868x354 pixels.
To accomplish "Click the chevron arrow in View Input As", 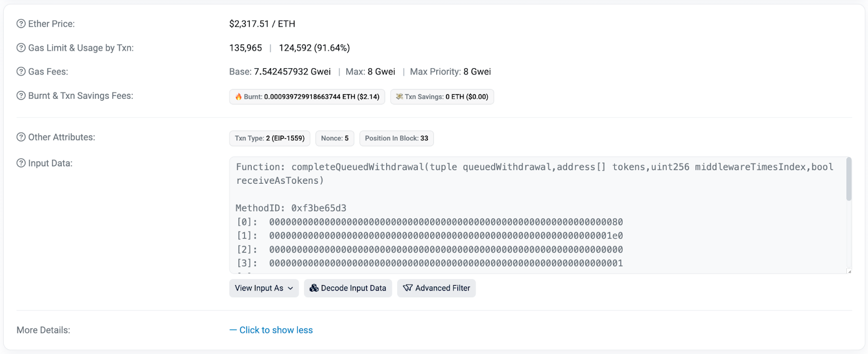I will tap(291, 288).
